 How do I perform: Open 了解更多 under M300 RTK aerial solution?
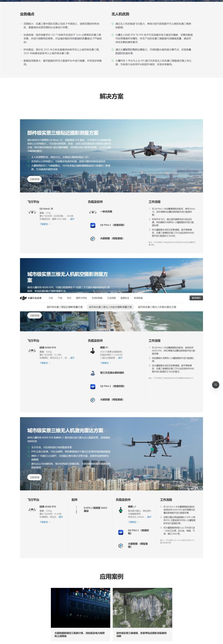coord(45,363)
